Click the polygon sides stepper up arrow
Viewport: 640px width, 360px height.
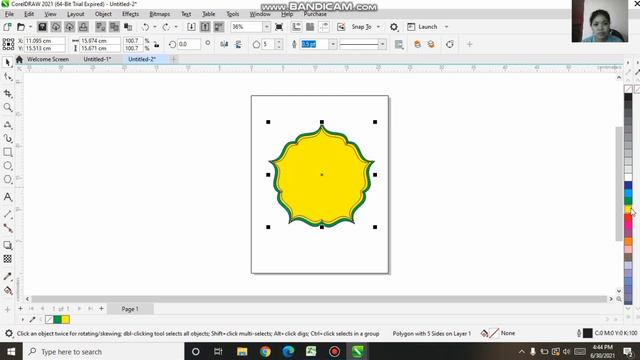pos(279,42)
